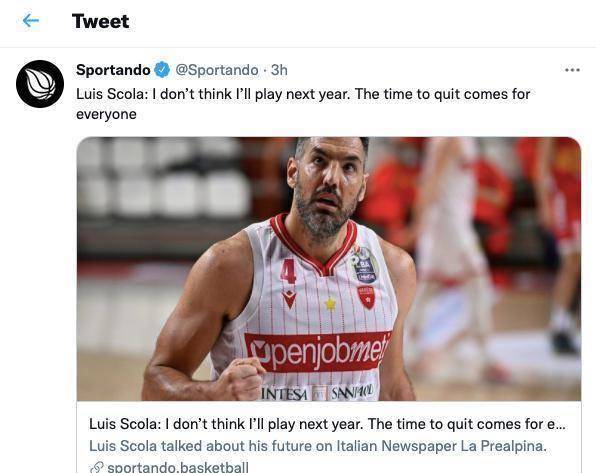
Task: Click the chain link icon by sportando.basketball
Action: tap(97, 467)
